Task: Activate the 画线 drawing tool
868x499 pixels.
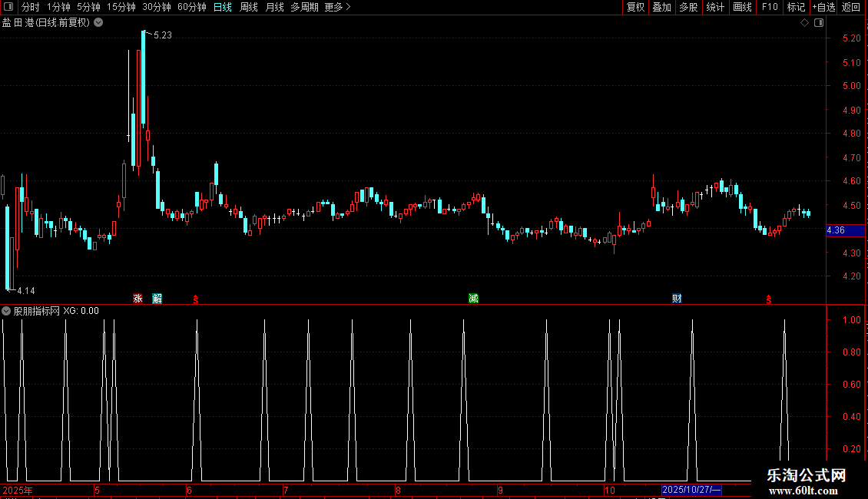Action: [742, 7]
